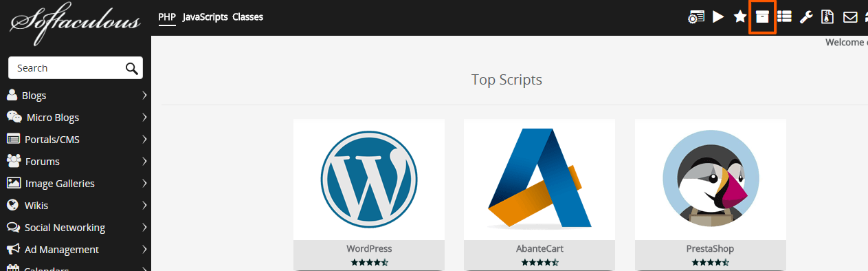Expand the Social Networking category chevron
The width and height of the screenshot is (868, 271).
point(144,227)
